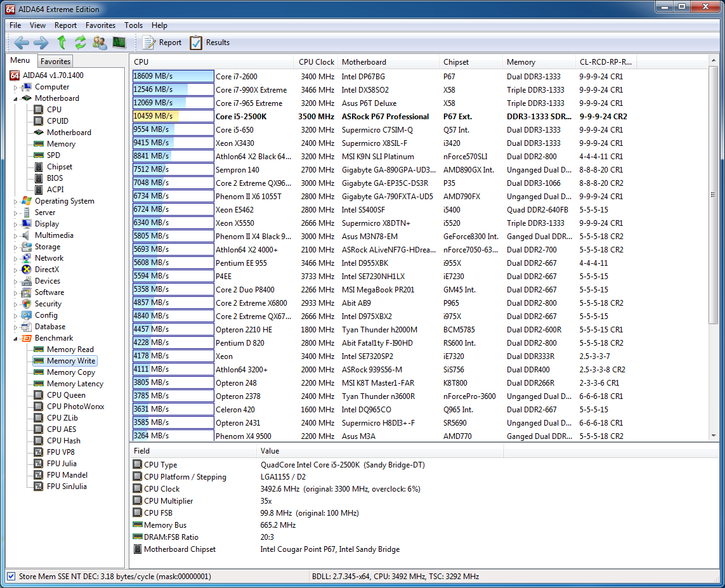725x588 pixels.
Task: Open the users icon in toolbar
Action: (100, 42)
